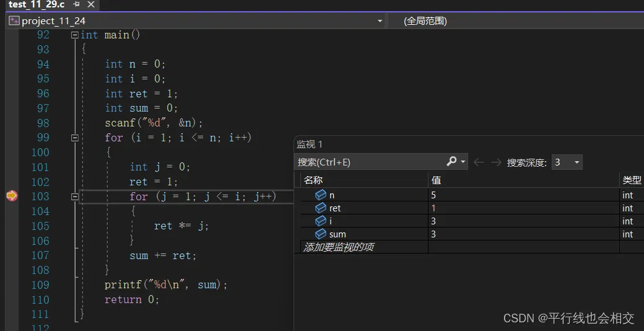The width and height of the screenshot is (644, 331).
Task: Select the watch row named ret
Action: pyautogui.click(x=469, y=208)
